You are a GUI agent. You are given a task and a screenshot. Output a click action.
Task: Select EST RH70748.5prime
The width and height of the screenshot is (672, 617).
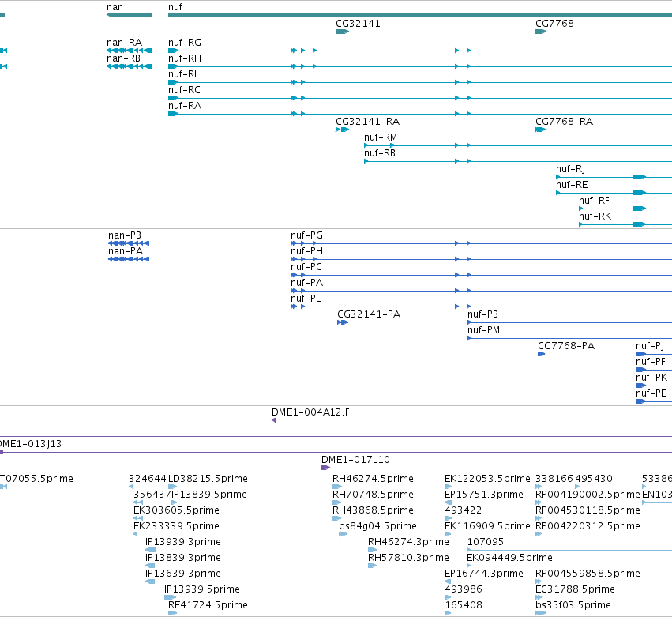pyautogui.click(x=373, y=495)
